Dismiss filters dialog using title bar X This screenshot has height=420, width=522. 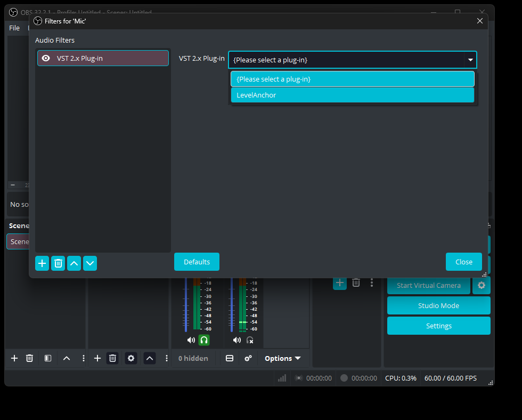(480, 21)
